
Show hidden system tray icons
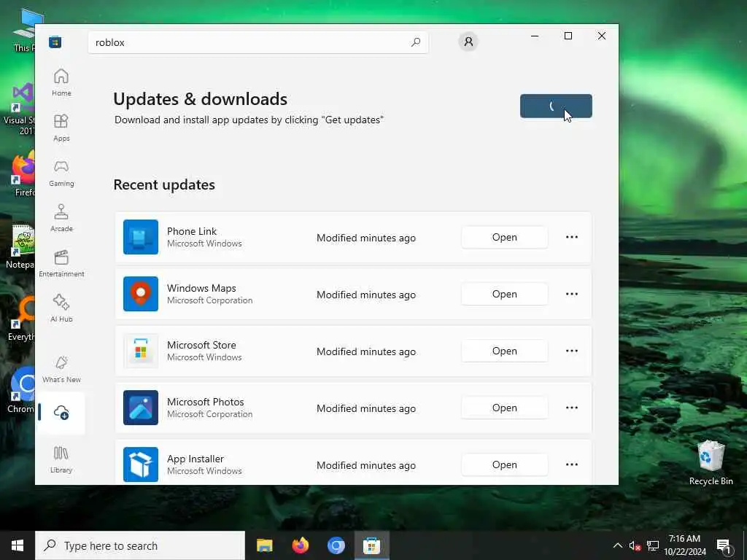click(617, 545)
